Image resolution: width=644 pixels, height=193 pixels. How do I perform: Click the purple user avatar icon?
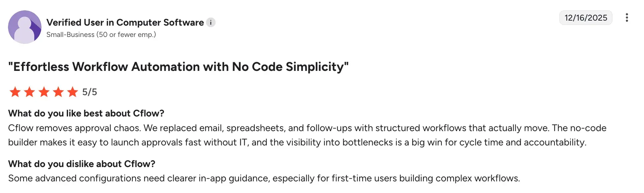[25, 27]
